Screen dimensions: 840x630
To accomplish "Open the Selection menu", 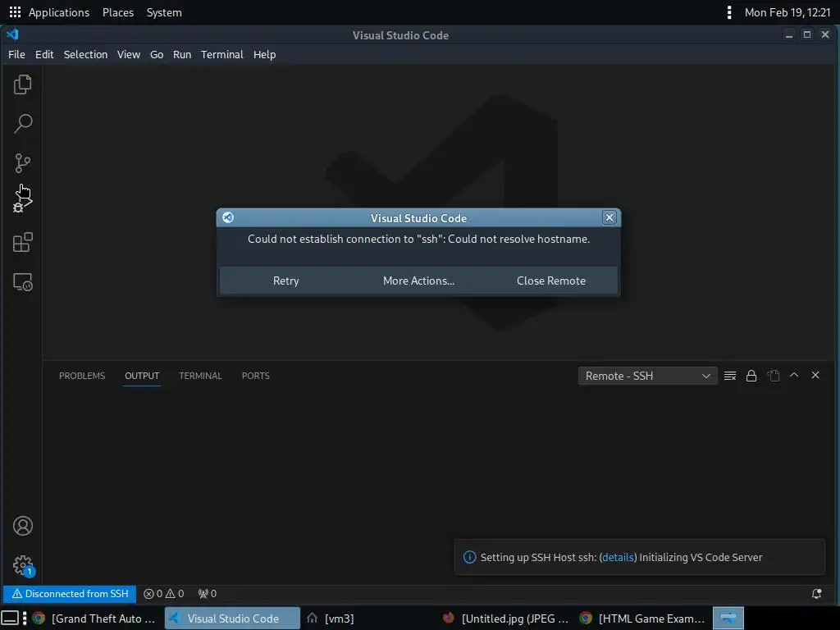I will (85, 54).
